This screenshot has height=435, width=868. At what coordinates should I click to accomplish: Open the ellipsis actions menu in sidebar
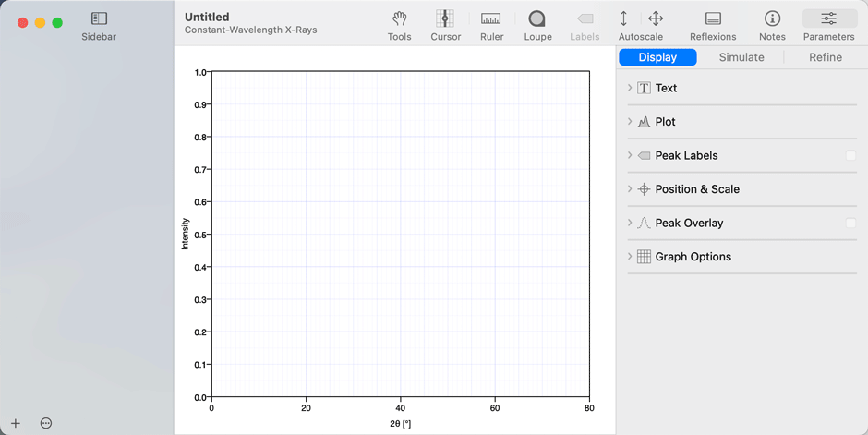(x=46, y=423)
